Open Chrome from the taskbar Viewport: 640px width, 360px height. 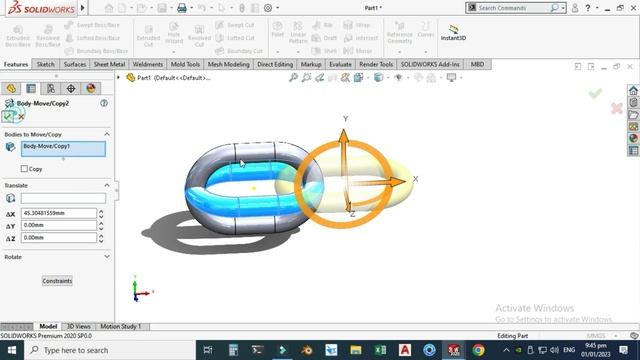pos(478,350)
